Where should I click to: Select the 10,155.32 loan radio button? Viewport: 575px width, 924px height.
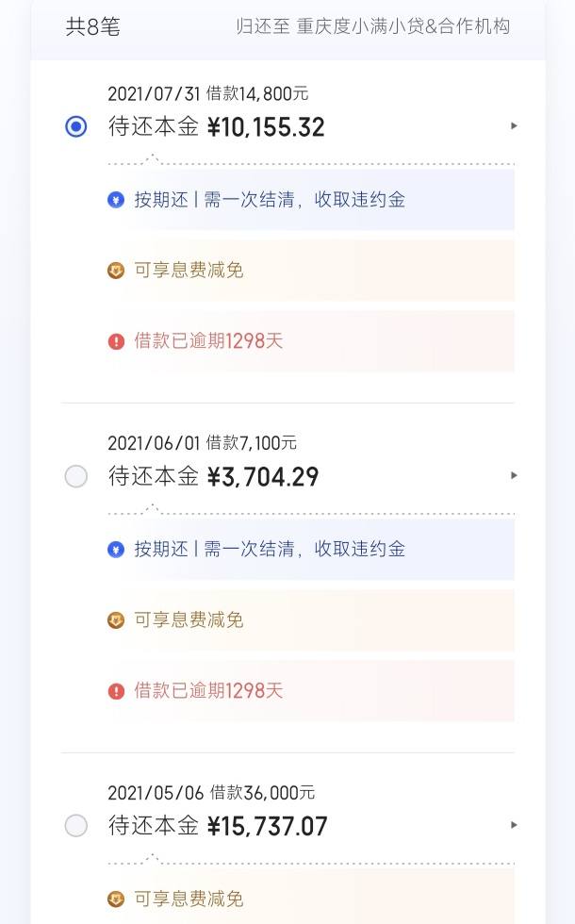[x=76, y=126]
